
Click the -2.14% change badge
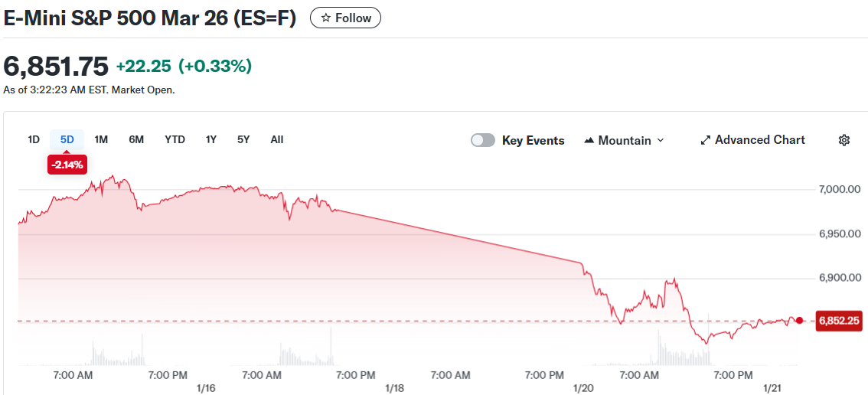click(x=67, y=165)
